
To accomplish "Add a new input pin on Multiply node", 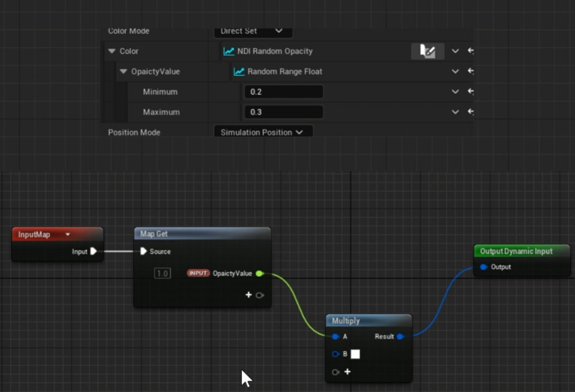I will (347, 371).
